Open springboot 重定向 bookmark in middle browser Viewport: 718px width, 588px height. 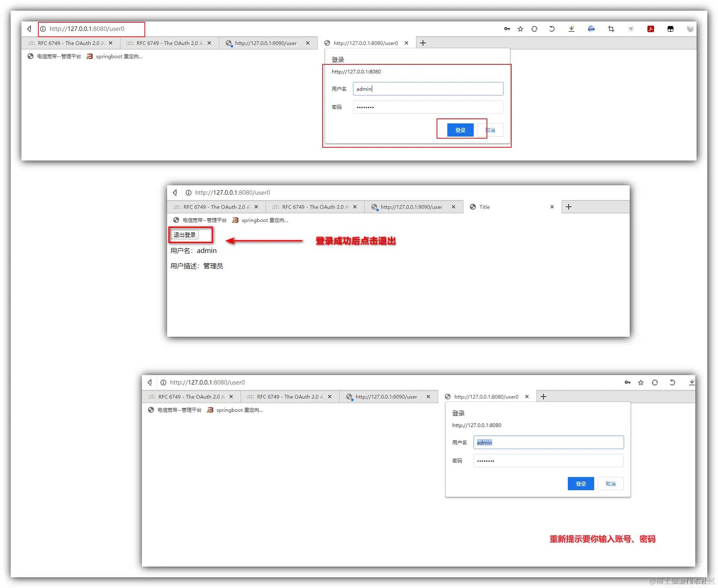(260, 220)
